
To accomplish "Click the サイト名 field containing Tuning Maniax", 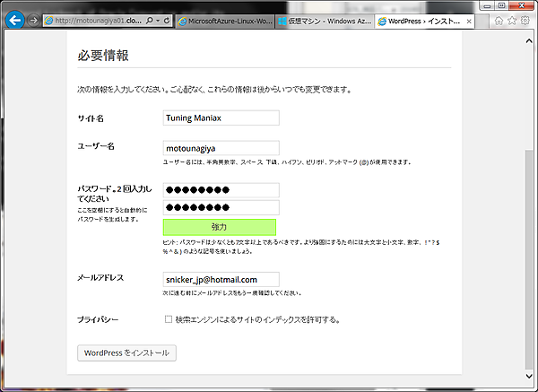I will 221,118.
